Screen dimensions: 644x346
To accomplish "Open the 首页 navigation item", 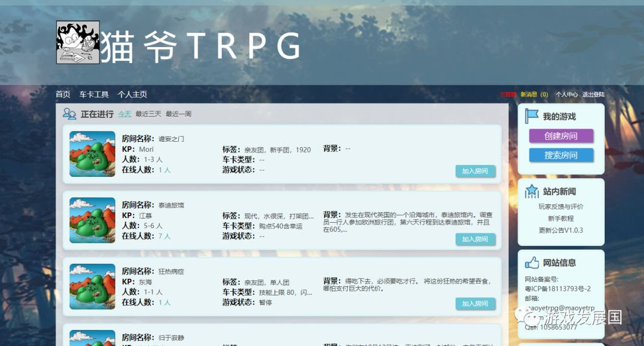I will coord(63,94).
